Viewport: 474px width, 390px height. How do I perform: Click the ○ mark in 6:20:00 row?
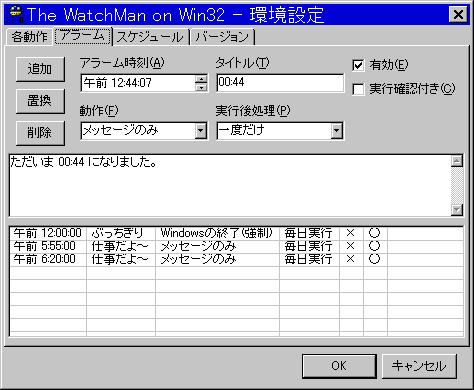pos(374,259)
